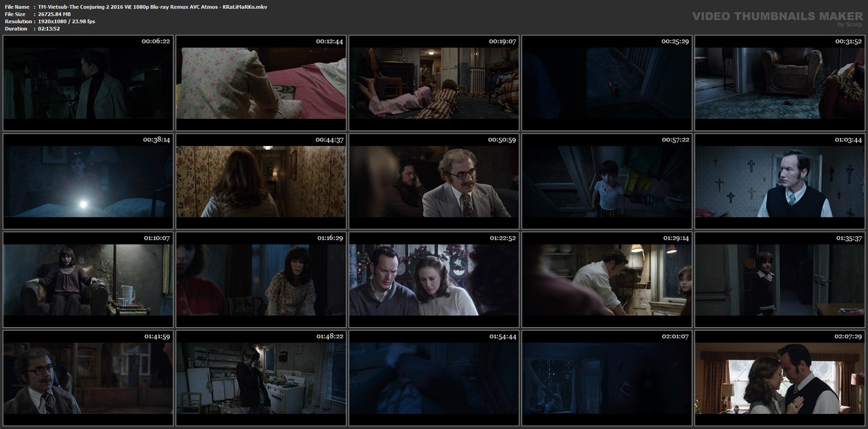The width and height of the screenshot is (868, 429).
Task: Pick the frame stamped 02:01:07
Action: click(x=607, y=378)
